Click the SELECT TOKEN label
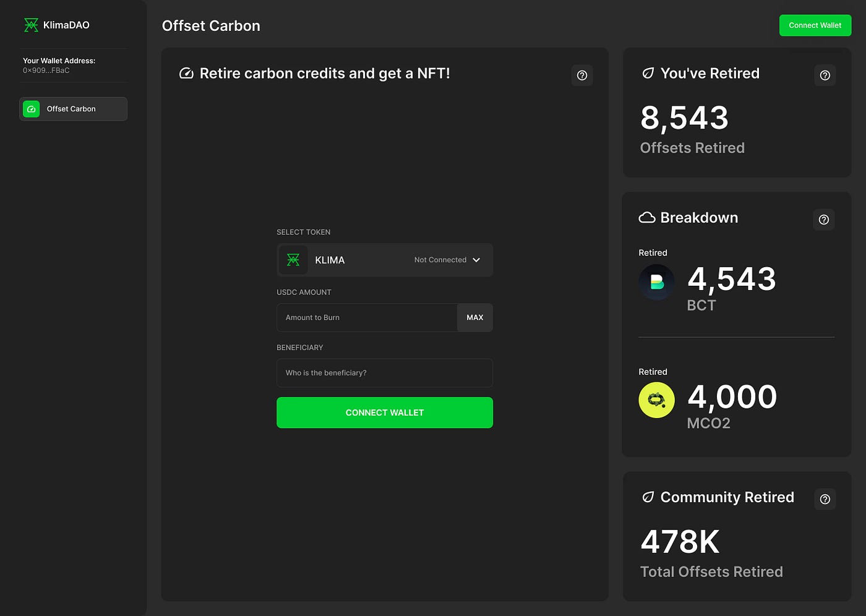 coord(303,233)
